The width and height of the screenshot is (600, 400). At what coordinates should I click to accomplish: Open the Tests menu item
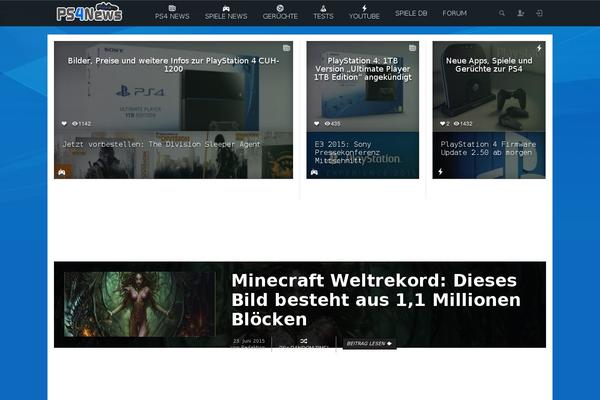pyautogui.click(x=323, y=13)
